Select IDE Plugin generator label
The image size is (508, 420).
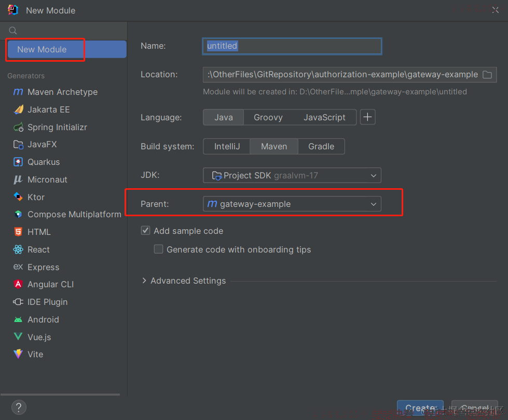coord(48,302)
